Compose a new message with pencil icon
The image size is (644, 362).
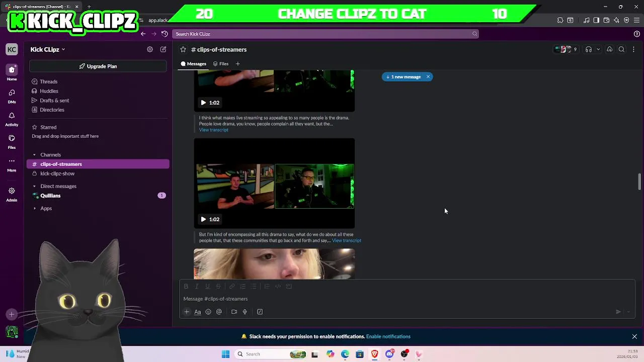[163, 49]
